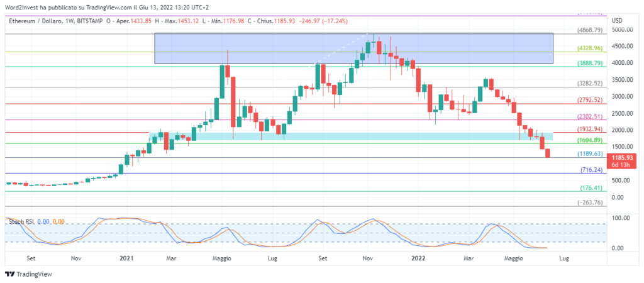644x283 pixels.
Task: Open the Ethereum / Dollaro symbol title
Action: [36, 21]
